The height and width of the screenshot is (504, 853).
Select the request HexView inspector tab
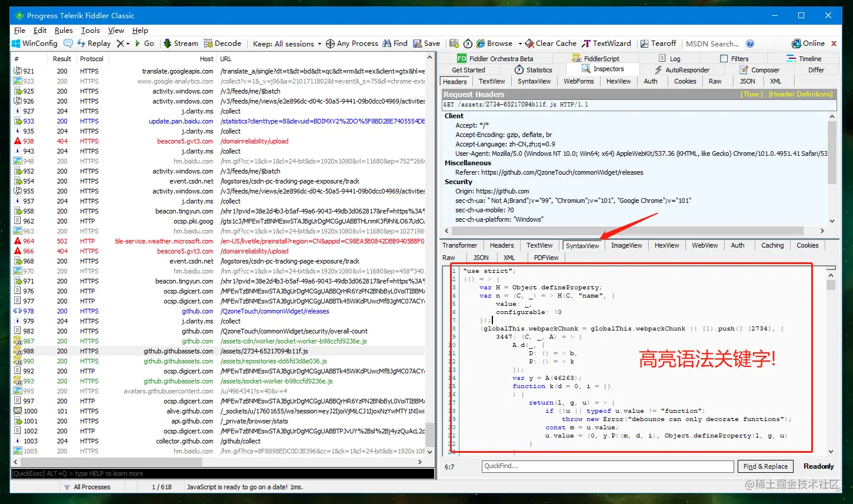[x=618, y=82]
